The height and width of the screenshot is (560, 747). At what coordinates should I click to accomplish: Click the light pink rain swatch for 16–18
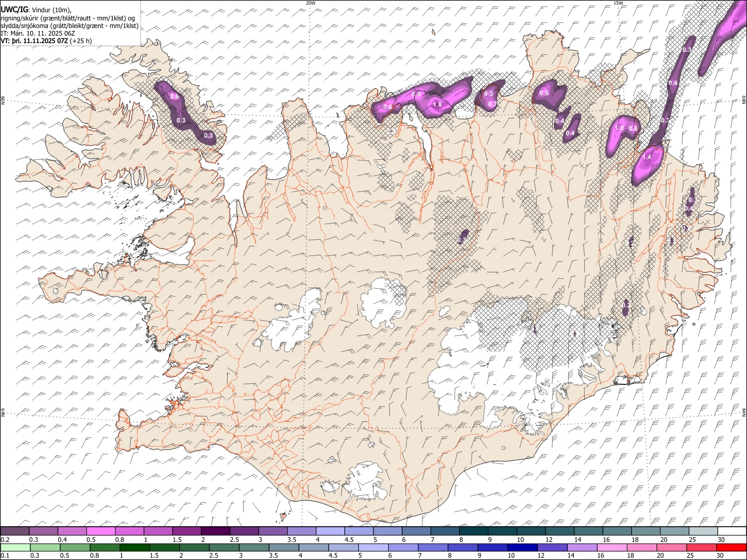[612, 547]
